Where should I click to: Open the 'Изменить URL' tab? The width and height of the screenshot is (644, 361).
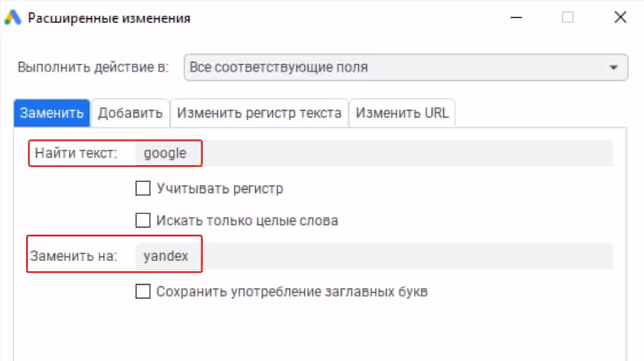tap(402, 113)
